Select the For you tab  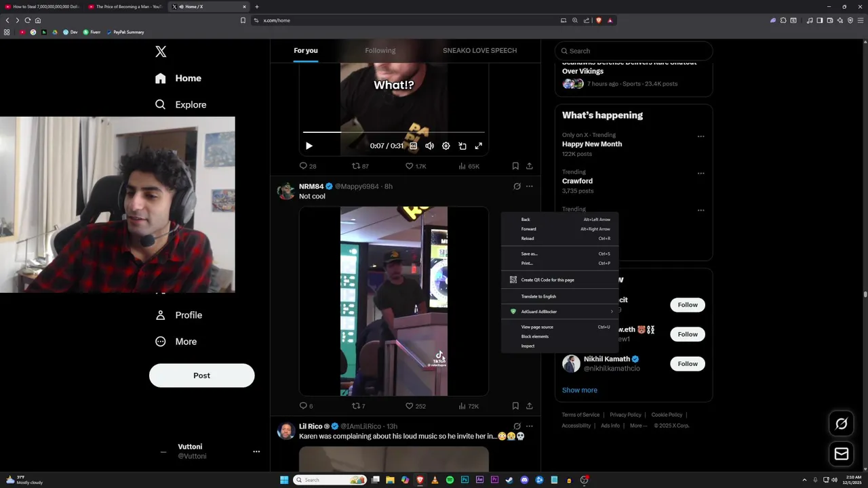pos(305,50)
